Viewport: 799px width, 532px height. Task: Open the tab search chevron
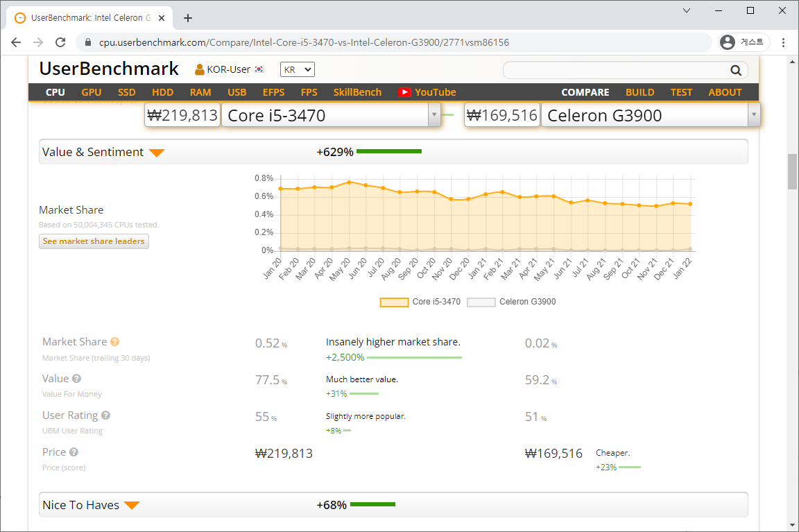[x=687, y=10]
